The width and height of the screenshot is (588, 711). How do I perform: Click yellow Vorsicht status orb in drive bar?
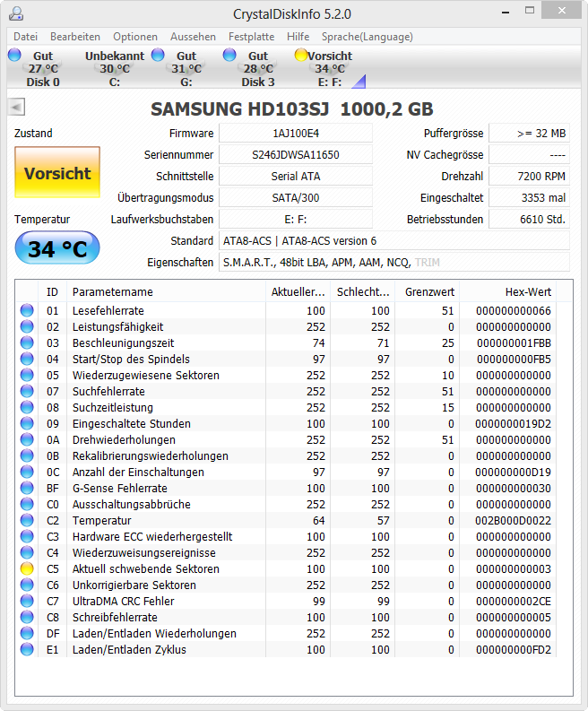click(x=301, y=55)
